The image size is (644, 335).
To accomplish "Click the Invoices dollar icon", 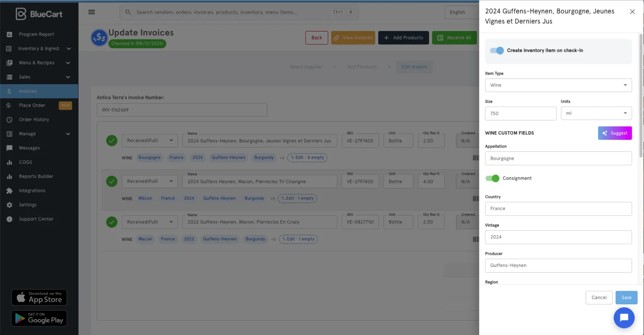I will click(9, 91).
